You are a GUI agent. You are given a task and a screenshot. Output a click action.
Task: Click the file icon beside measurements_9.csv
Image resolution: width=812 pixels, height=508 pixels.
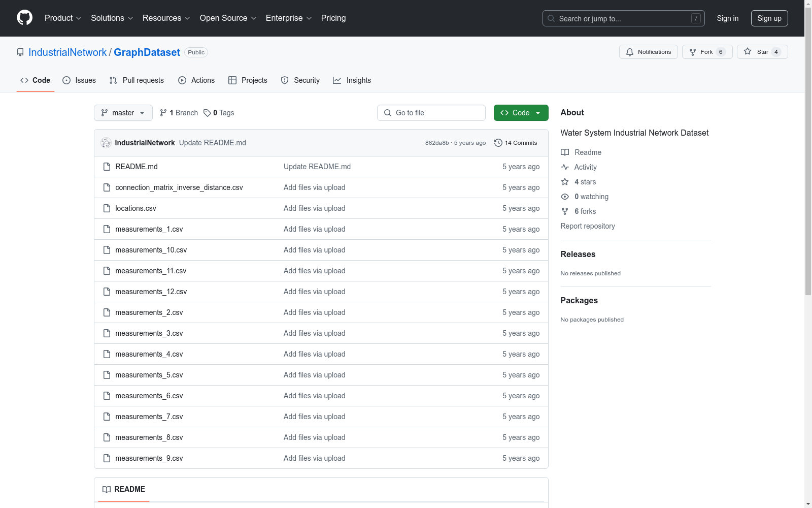[x=107, y=458]
